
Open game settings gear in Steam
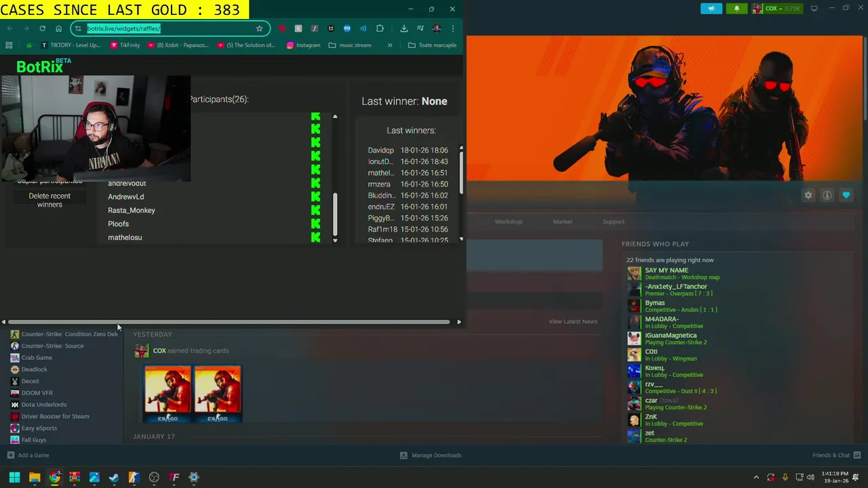pyautogui.click(x=808, y=195)
